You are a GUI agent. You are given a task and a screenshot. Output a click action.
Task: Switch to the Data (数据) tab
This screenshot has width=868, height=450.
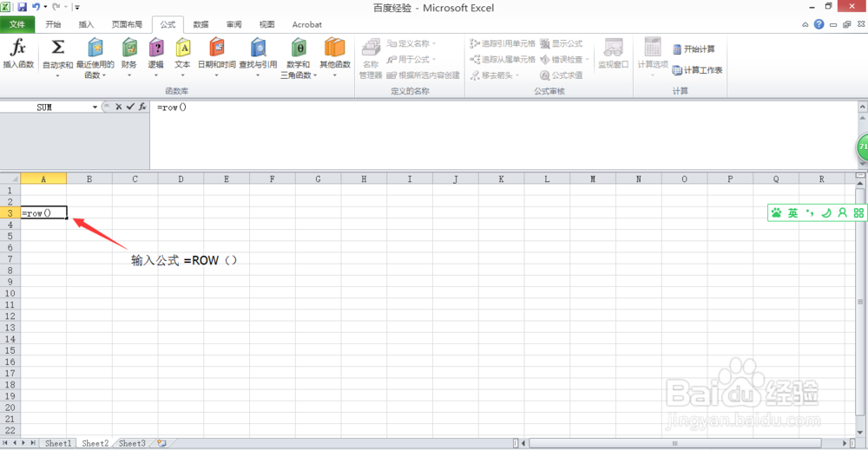[x=201, y=24]
